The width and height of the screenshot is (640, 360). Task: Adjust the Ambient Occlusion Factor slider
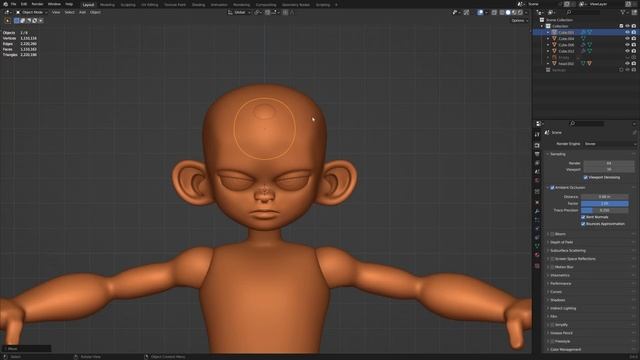(x=604, y=203)
